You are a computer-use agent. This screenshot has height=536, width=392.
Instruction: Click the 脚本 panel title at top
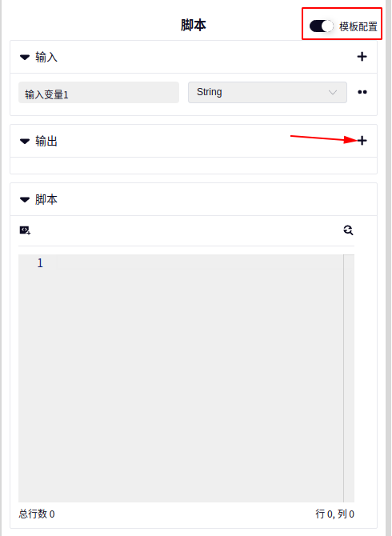coord(194,26)
